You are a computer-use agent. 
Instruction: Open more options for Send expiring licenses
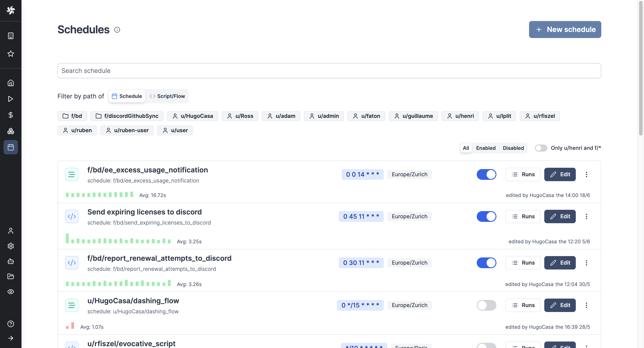click(586, 216)
